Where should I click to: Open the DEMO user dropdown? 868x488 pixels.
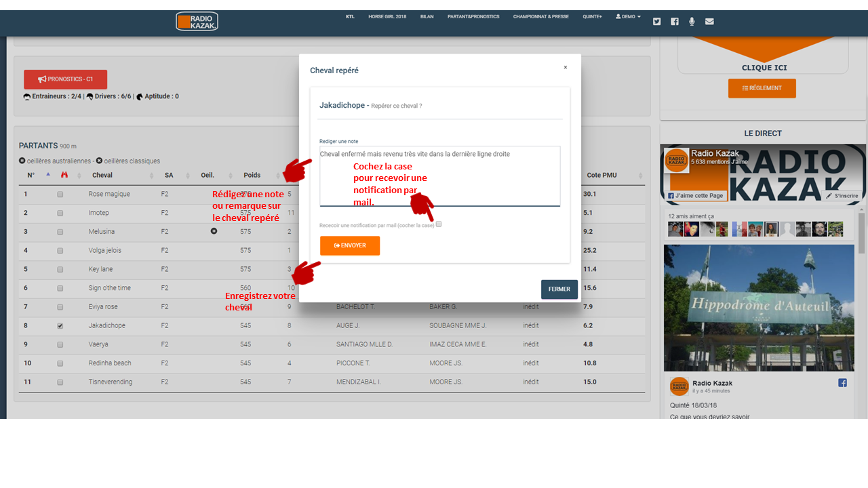(628, 16)
